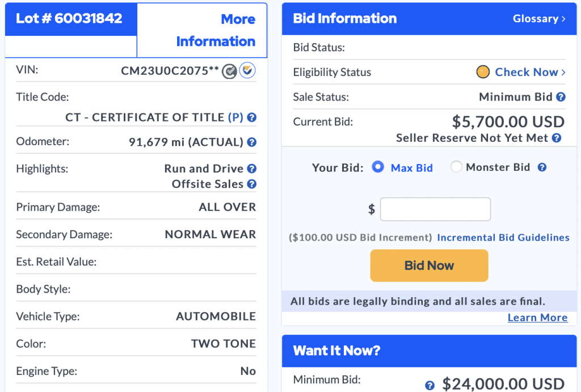
Task: Click the orange eligibility status indicator
Action: tap(483, 72)
